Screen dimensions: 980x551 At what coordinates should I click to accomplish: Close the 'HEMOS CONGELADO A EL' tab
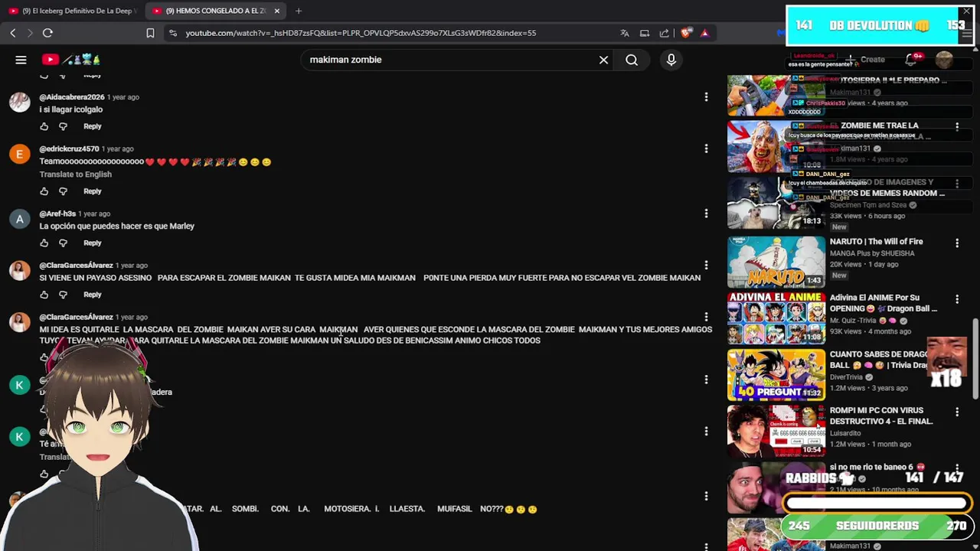[277, 11]
